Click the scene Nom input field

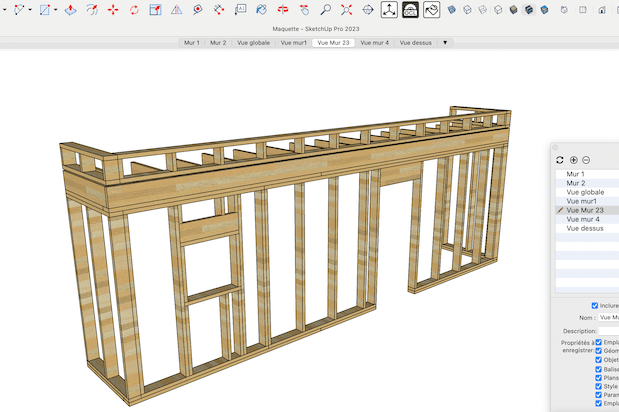[607, 317]
